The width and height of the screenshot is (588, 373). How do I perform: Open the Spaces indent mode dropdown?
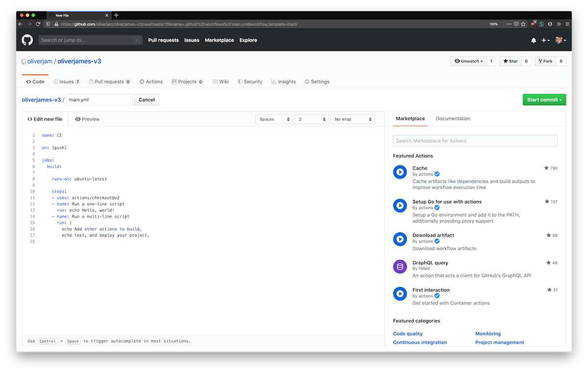point(274,119)
